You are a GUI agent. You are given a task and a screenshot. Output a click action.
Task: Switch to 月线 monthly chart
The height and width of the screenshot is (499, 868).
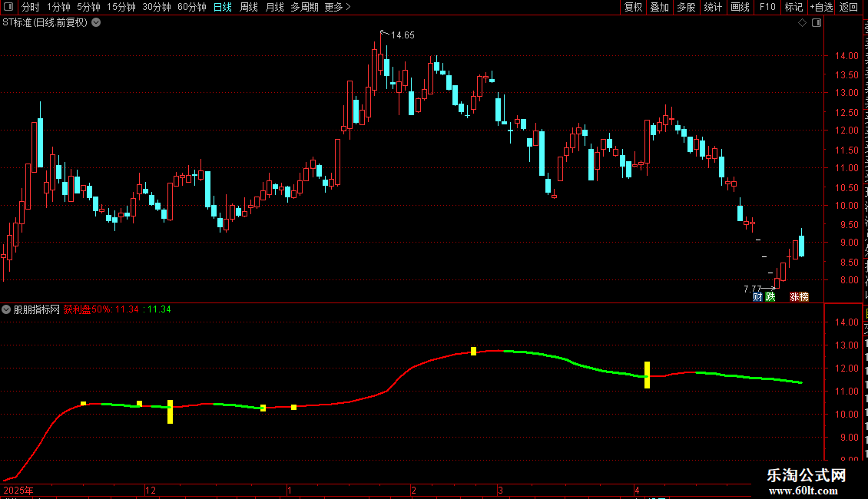click(x=274, y=7)
